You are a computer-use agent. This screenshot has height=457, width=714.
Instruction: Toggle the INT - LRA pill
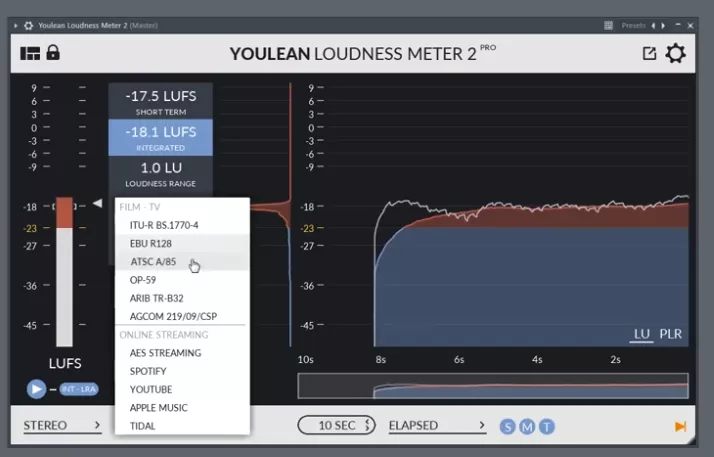tap(79, 389)
